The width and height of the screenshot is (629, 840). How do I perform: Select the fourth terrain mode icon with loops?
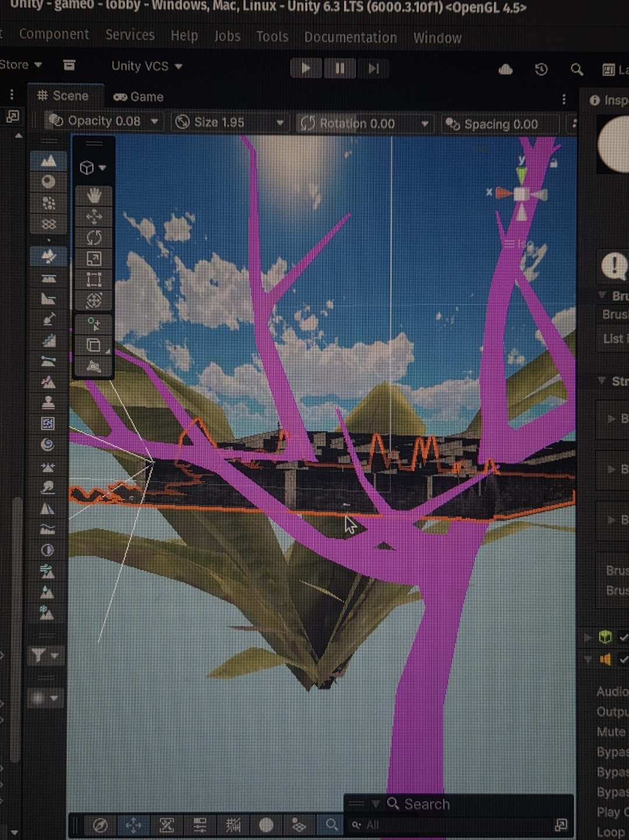point(48,224)
